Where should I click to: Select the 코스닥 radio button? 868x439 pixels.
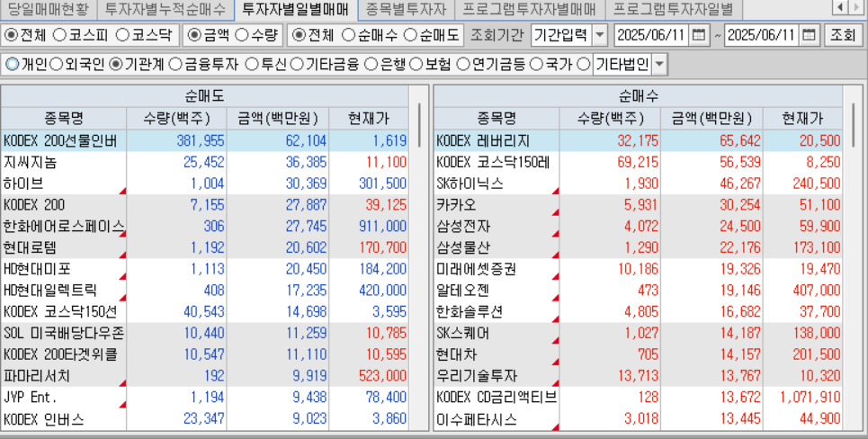tap(122, 35)
